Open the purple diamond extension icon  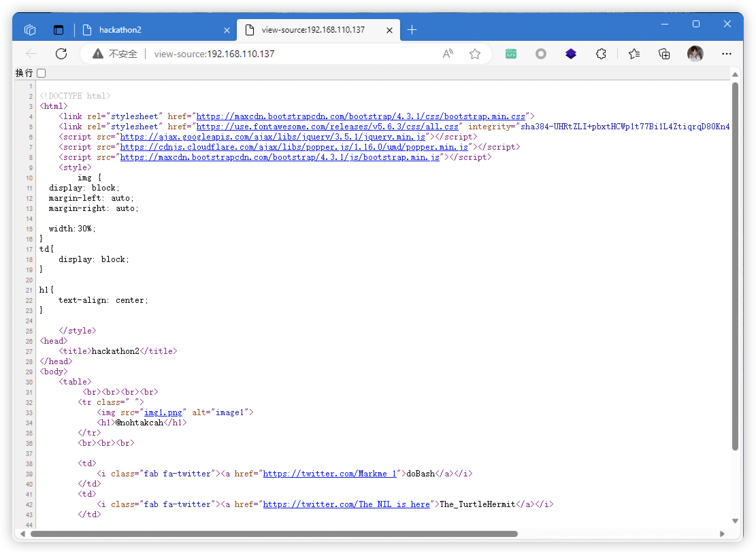tap(571, 53)
